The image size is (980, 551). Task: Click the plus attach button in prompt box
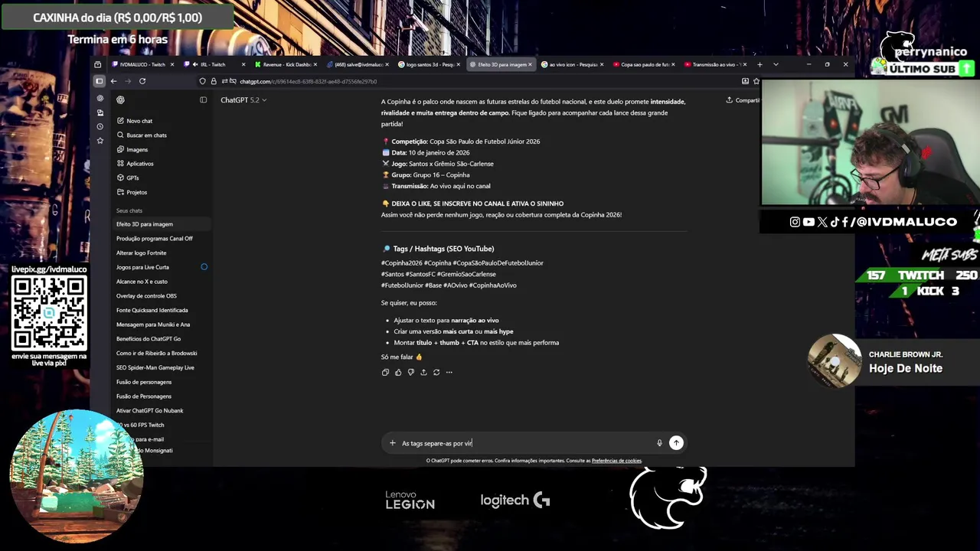click(x=392, y=443)
